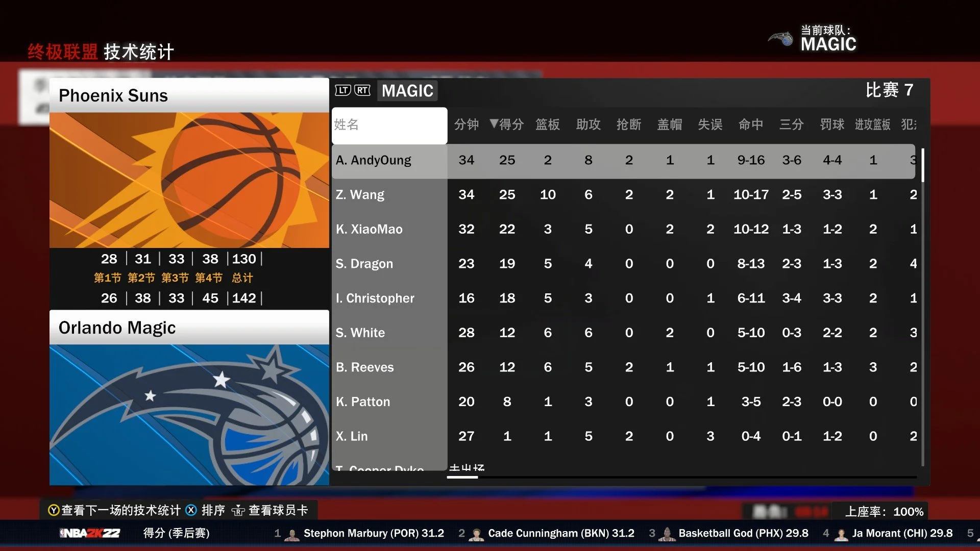Image resolution: width=980 pixels, height=551 pixels.
Task: Open the player card (查看球员卡)
Action: click(278, 511)
